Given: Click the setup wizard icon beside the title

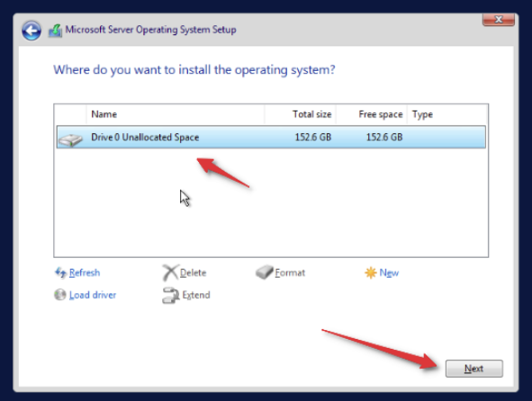Looking at the screenshot, I should tap(55, 31).
